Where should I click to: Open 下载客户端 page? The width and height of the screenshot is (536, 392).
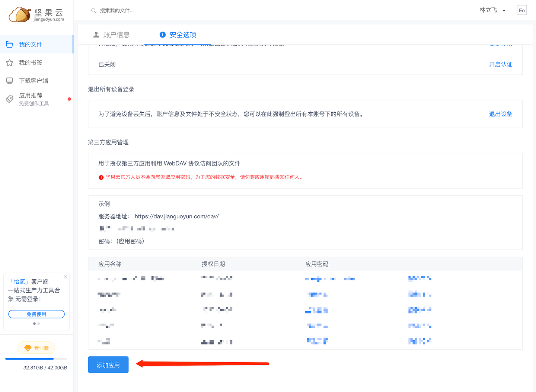coord(36,81)
